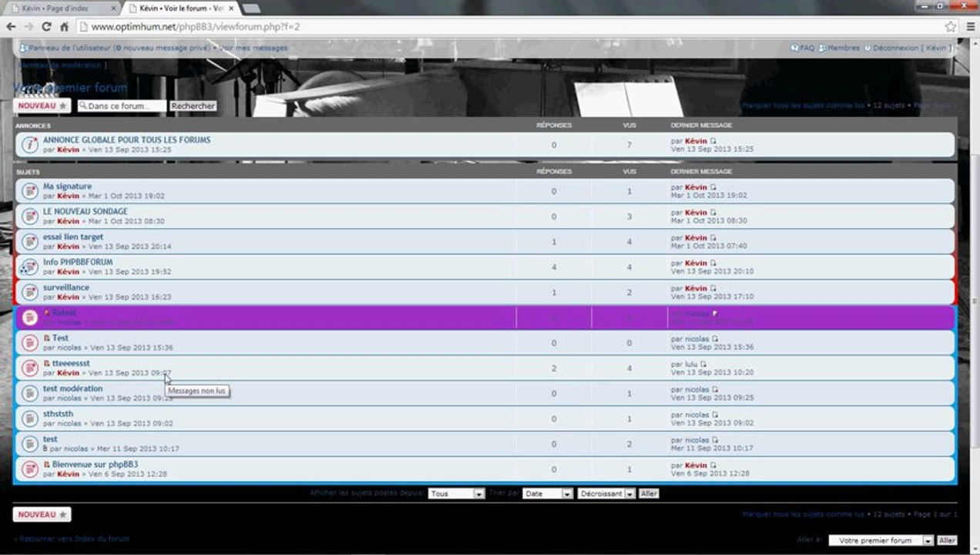Click topic icon of Bienvenue sur phpBB3 row
The image size is (980, 555).
pos(29,469)
